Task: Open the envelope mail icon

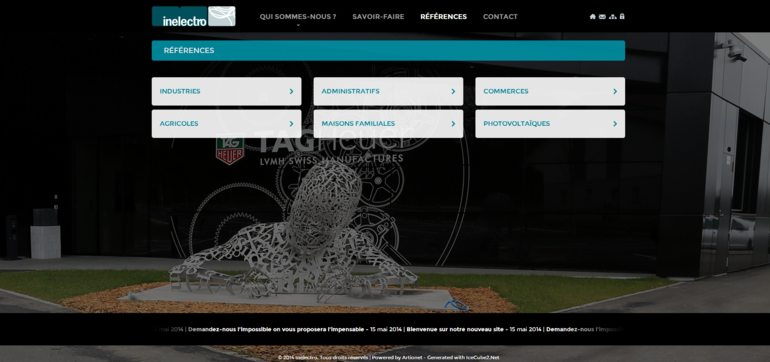Action: 602,17
